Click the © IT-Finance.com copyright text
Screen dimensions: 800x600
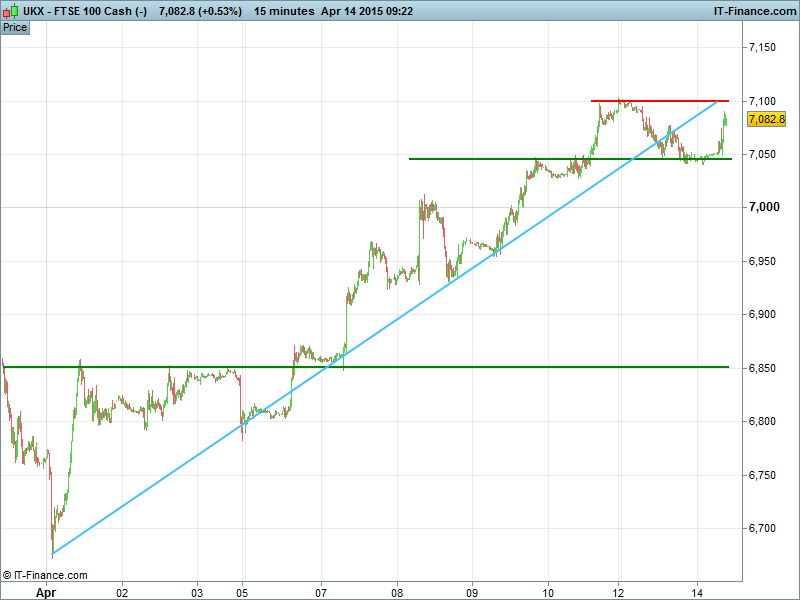click(45, 575)
